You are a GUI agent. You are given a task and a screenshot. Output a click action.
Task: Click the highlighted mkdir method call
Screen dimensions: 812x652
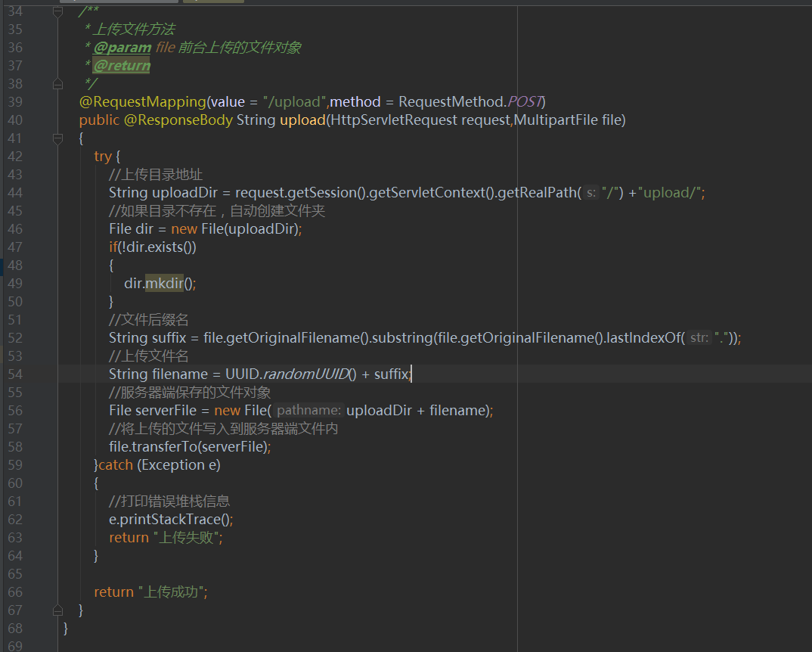click(x=164, y=284)
